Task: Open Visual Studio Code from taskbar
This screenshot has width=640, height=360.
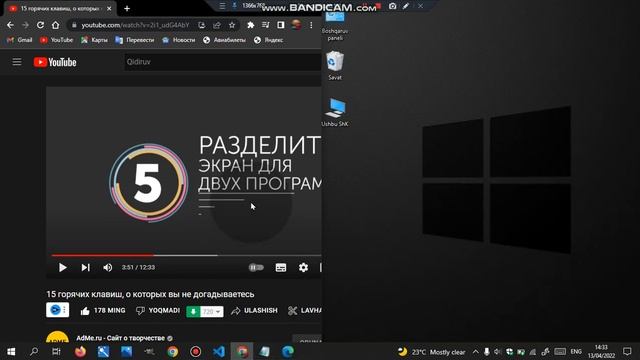Action: point(219,351)
